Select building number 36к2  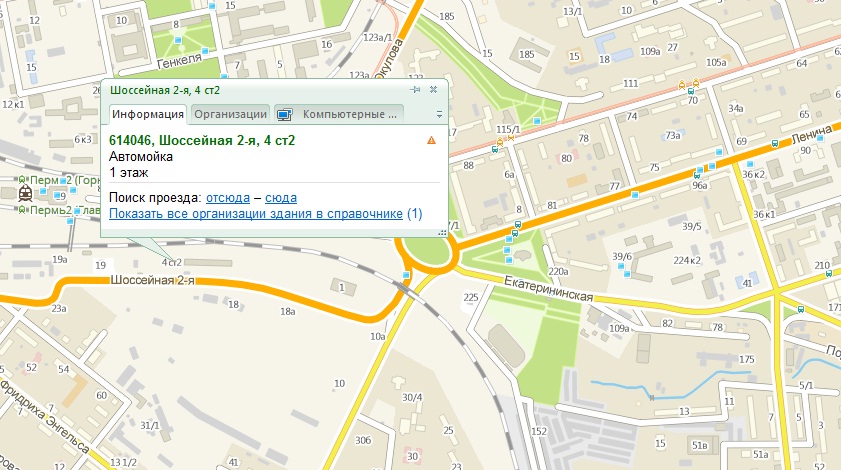point(754,174)
